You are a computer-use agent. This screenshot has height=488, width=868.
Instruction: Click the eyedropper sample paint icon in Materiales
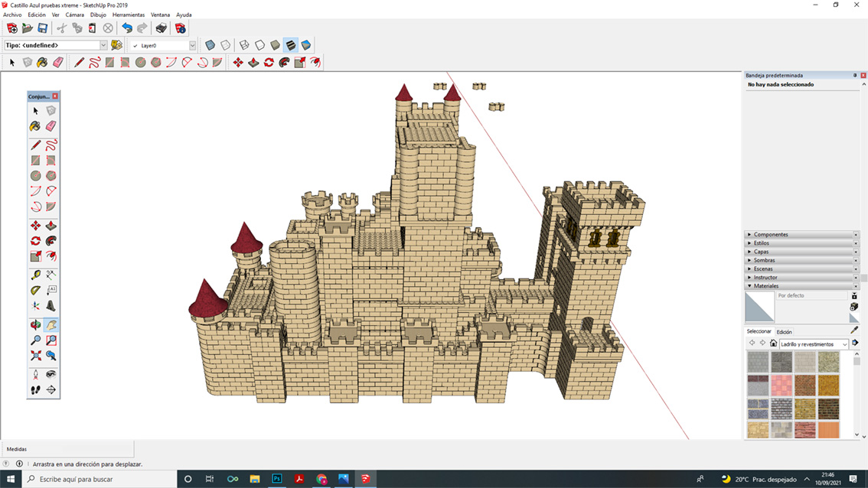click(854, 330)
